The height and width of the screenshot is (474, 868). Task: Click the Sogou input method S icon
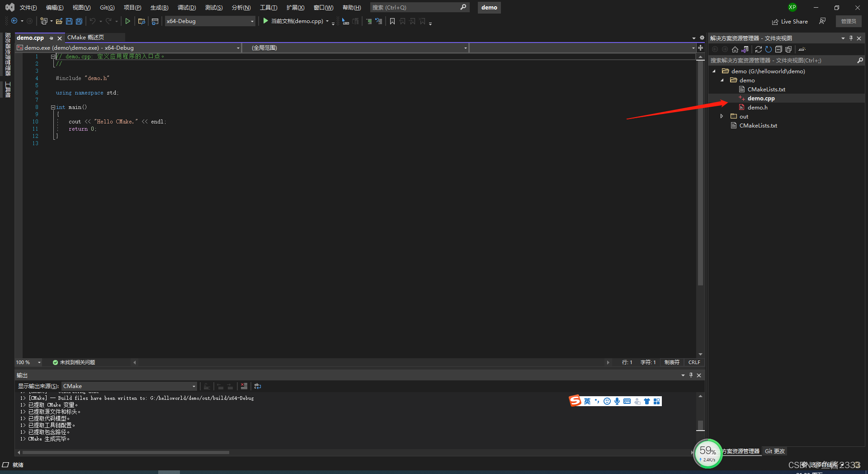point(575,401)
